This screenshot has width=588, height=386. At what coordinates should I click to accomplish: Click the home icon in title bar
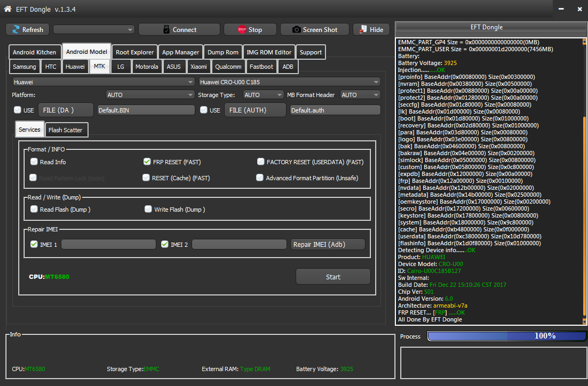7,9
